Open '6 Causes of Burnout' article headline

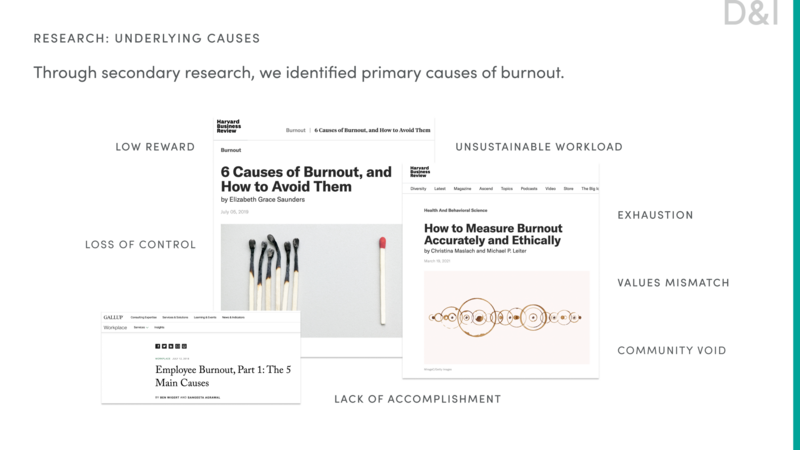(x=306, y=179)
